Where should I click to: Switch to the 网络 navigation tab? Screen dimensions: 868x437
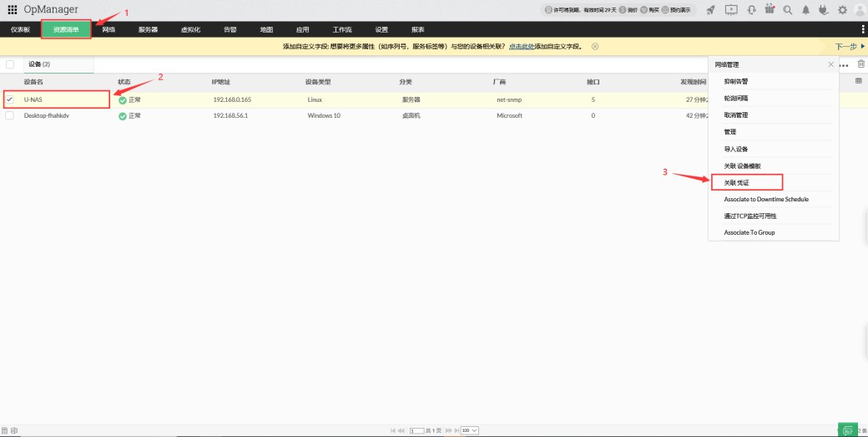point(108,29)
